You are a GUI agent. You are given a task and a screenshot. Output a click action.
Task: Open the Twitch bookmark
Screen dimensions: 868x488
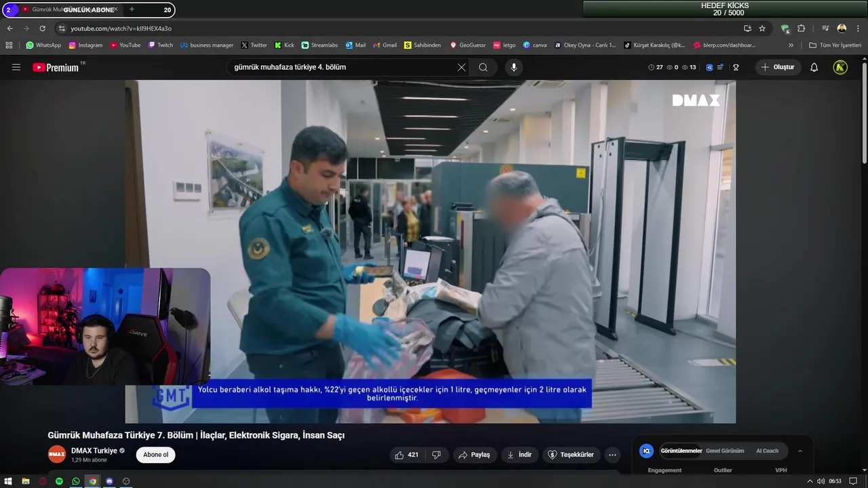click(x=161, y=45)
